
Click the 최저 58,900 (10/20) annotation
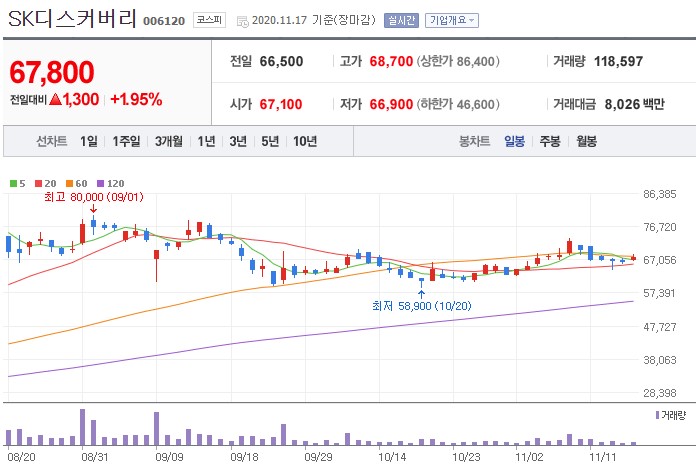pos(422,306)
